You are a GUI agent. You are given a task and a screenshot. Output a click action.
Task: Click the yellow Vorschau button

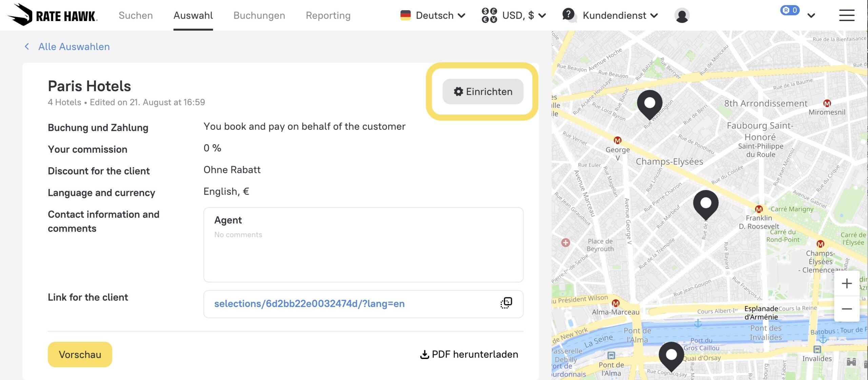coord(80,354)
